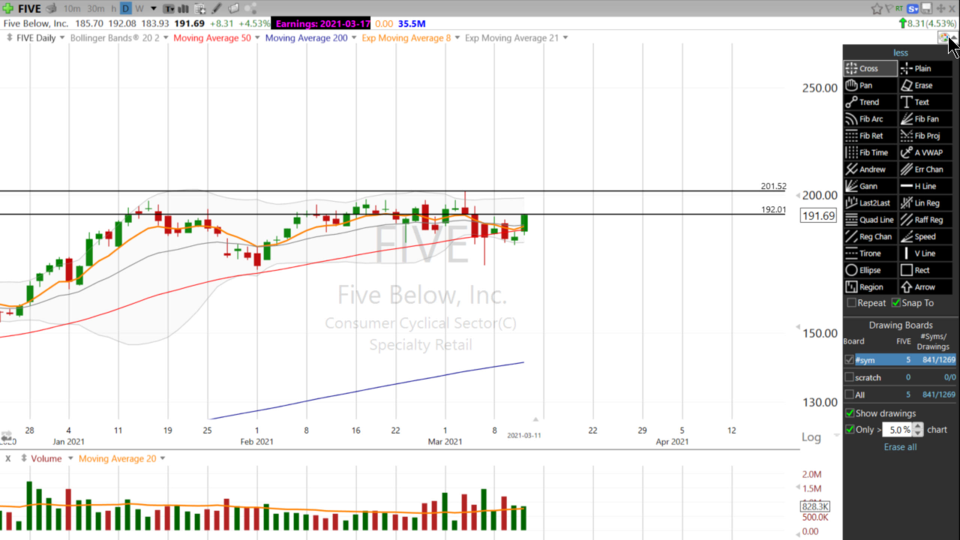Add symbol with green plus icon
The image size is (960, 540).
tap(8, 9)
